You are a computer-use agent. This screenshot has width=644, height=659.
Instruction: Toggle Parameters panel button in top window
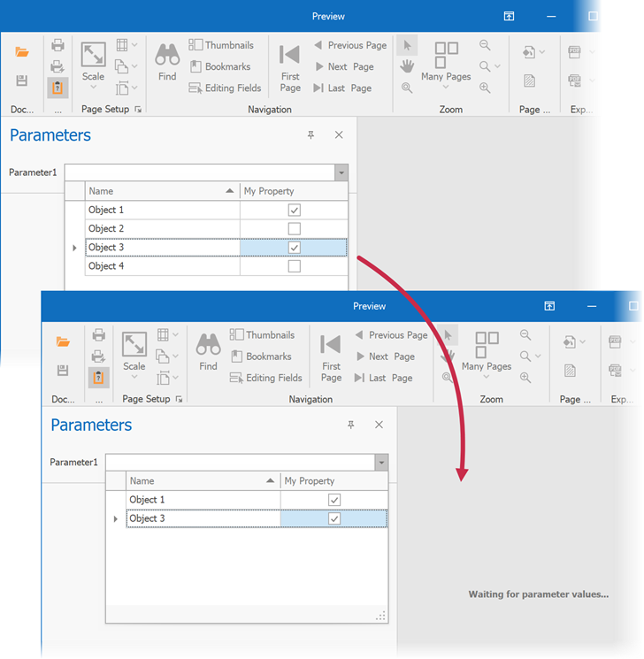pos(57,88)
